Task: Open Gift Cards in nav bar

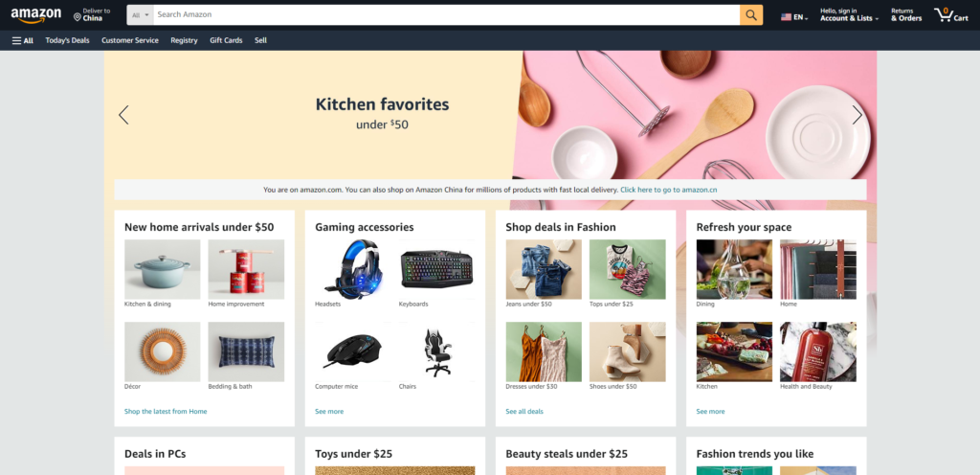Action: click(x=226, y=40)
